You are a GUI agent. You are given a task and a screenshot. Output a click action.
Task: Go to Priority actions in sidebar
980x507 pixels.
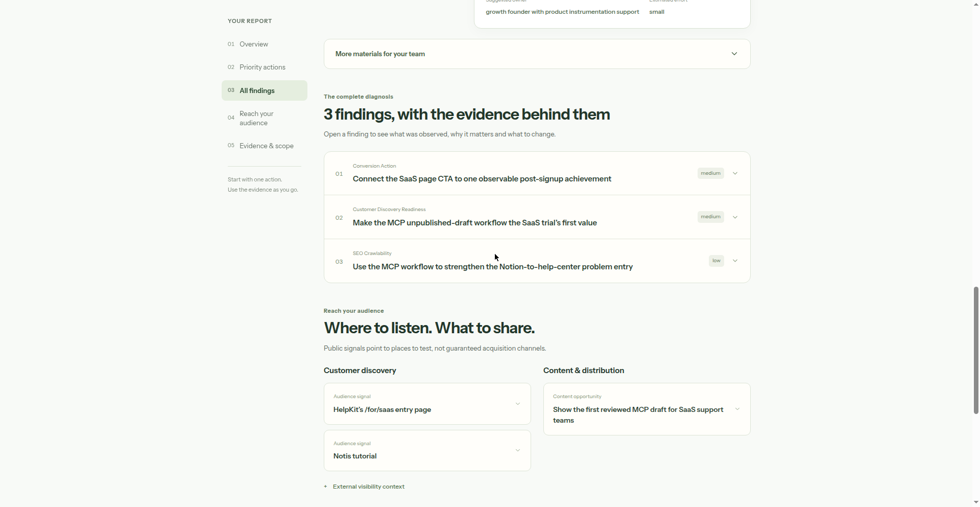point(262,67)
